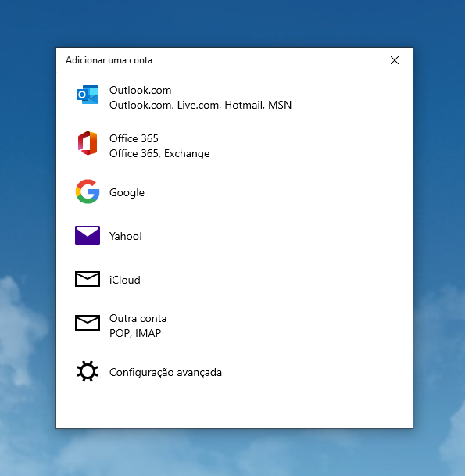465x476 pixels.
Task: Open Configuração avançada
Action: tap(166, 373)
